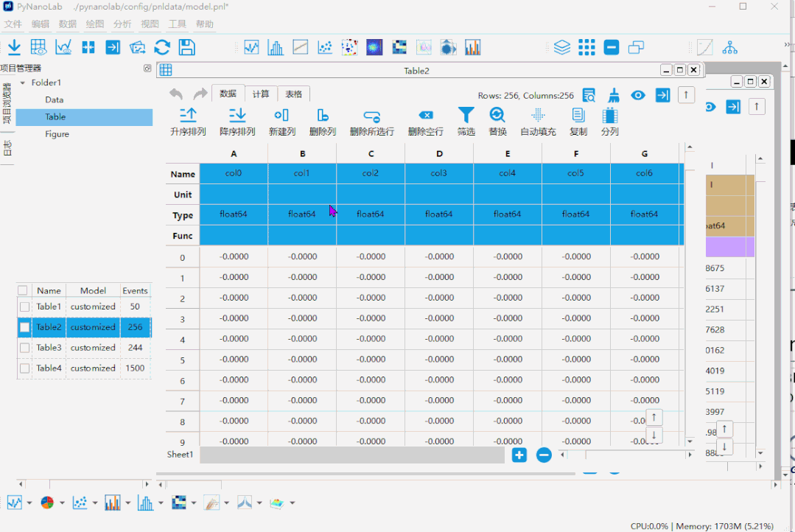Open the 数据 menu in menu bar
The image size is (795, 532).
coord(68,24)
